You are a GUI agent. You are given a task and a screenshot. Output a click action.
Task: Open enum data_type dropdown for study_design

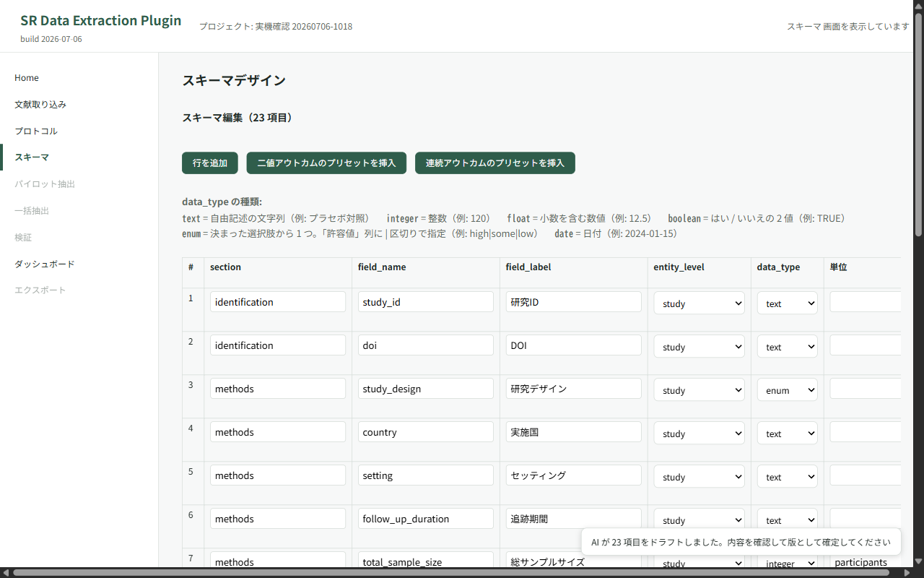click(x=788, y=390)
